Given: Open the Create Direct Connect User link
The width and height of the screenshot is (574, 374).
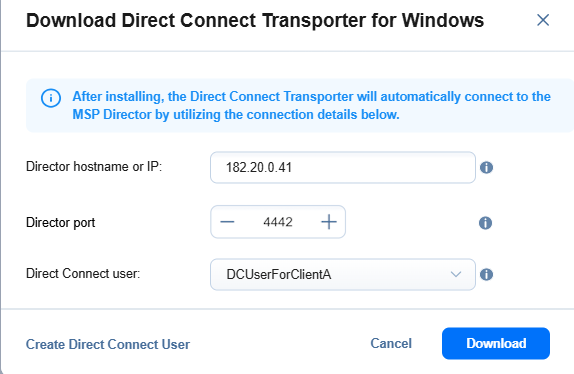Looking at the screenshot, I should [x=108, y=344].
